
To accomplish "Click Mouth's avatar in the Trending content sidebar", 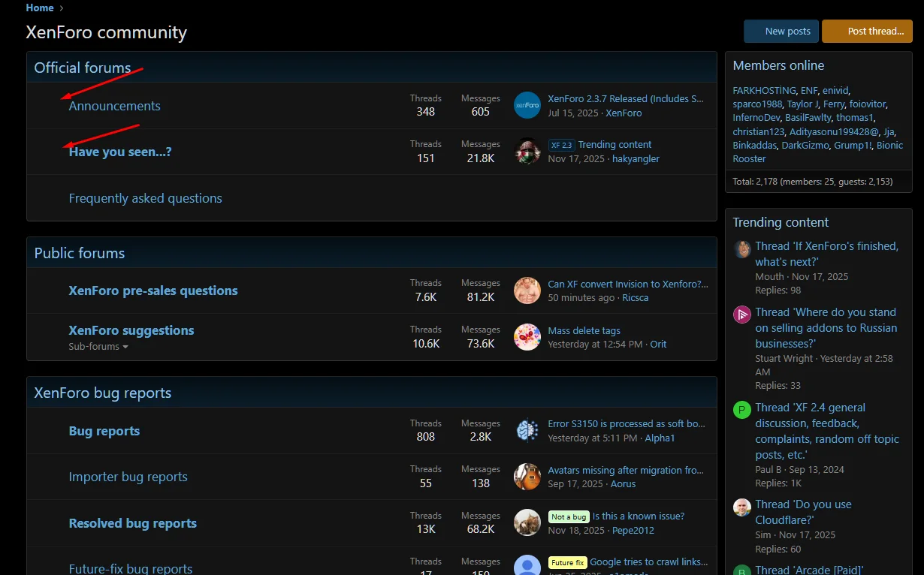I will pyautogui.click(x=741, y=248).
